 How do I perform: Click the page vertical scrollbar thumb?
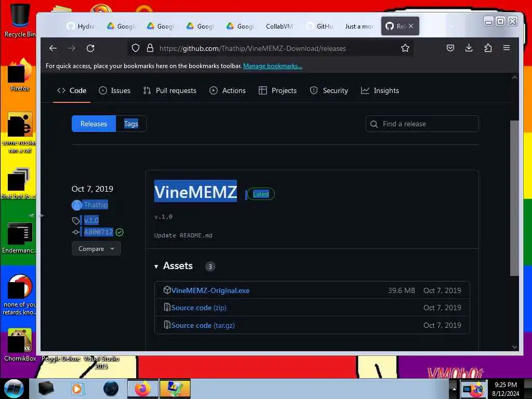(x=514, y=198)
